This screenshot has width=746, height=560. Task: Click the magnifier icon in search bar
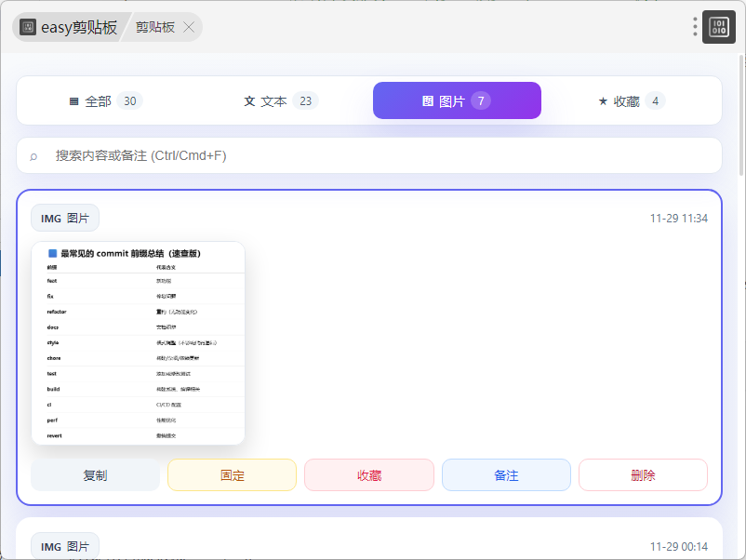pos(34,156)
